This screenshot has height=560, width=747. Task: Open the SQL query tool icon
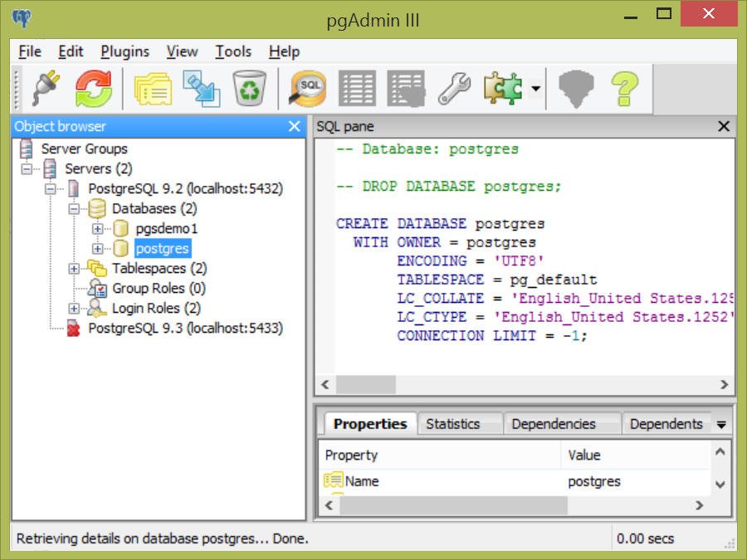[x=308, y=89]
